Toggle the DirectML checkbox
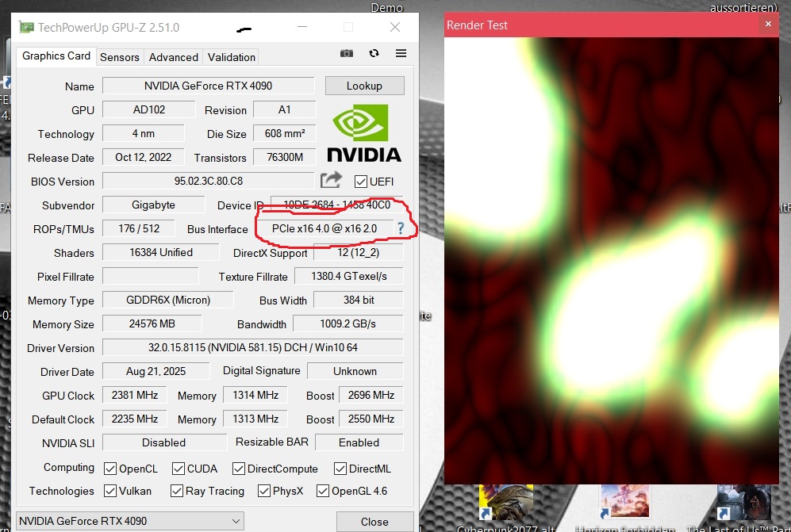Viewport: 791px width, 532px height. pyautogui.click(x=340, y=469)
